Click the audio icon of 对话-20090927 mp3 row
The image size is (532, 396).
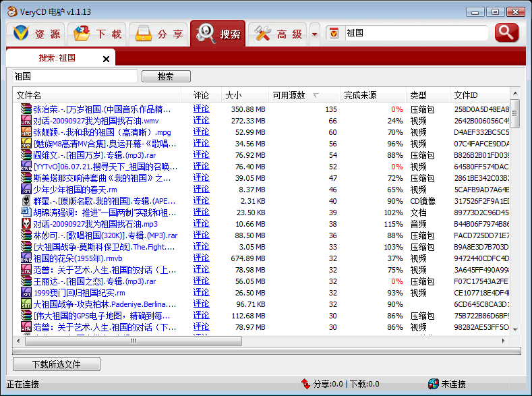pyautogui.click(x=26, y=224)
